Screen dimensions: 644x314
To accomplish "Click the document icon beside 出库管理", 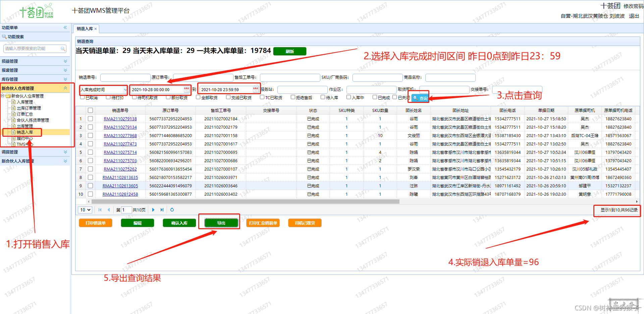I will point(13,126).
